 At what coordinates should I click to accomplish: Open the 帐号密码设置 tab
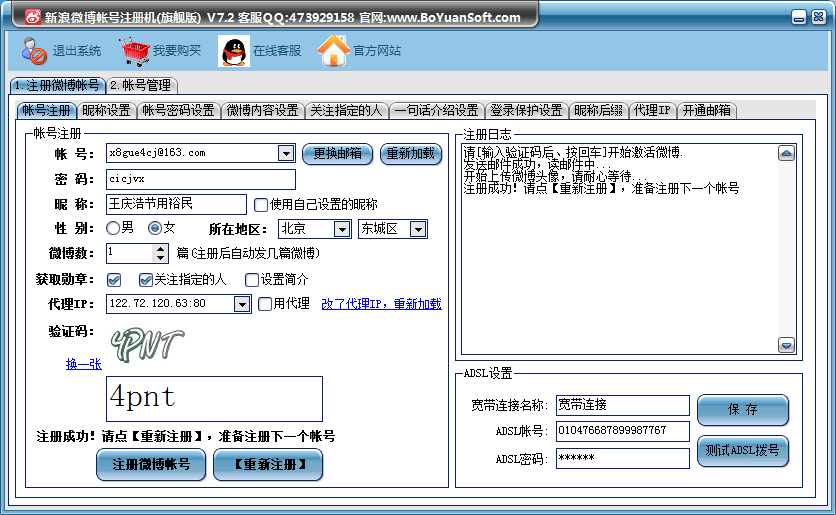point(179,110)
